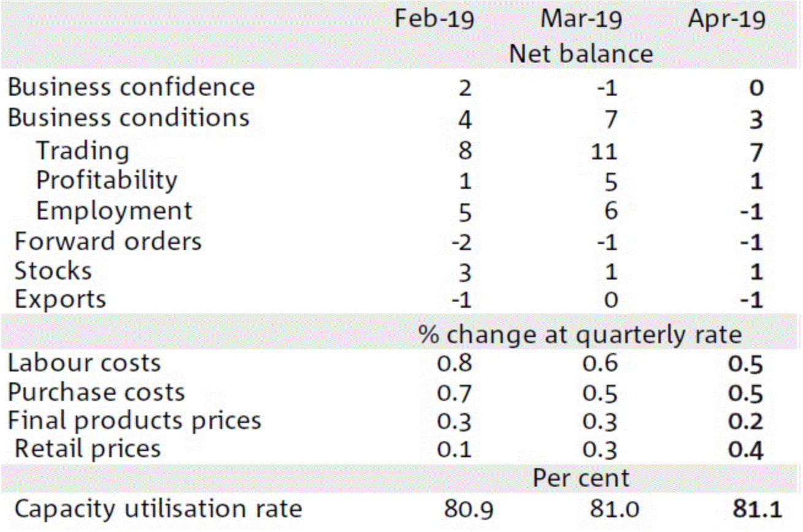Screen dimensions: 803x532
Task: Select the Forward orders row label
Action: pyautogui.click(x=108, y=241)
